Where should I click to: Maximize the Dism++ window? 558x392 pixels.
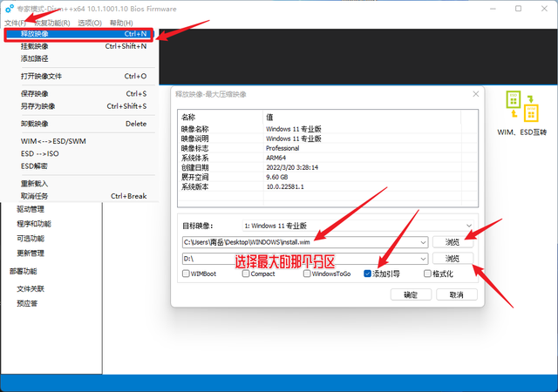click(519, 8)
